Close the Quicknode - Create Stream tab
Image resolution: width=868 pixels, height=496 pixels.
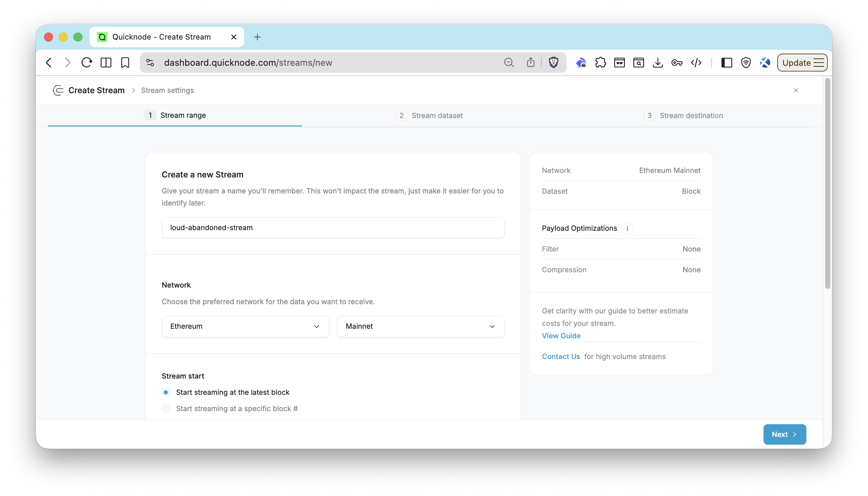click(233, 37)
